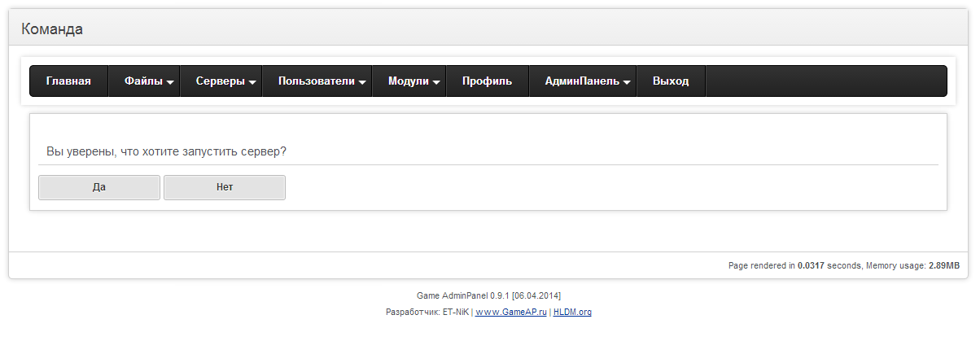Cancel server start with Нет button
Image resolution: width=980 pixels, height=363 pixels.
click(225, 187)
